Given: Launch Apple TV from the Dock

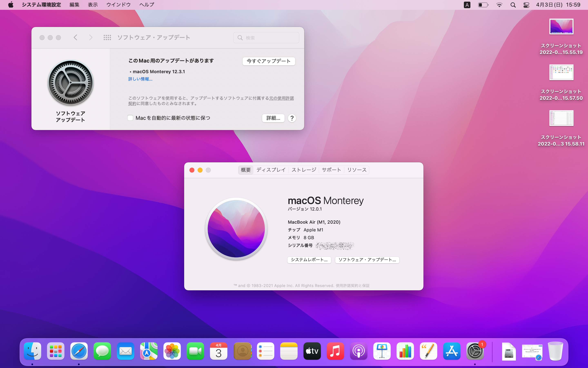Looking at the screenshot, I should [x=312, y=351].
